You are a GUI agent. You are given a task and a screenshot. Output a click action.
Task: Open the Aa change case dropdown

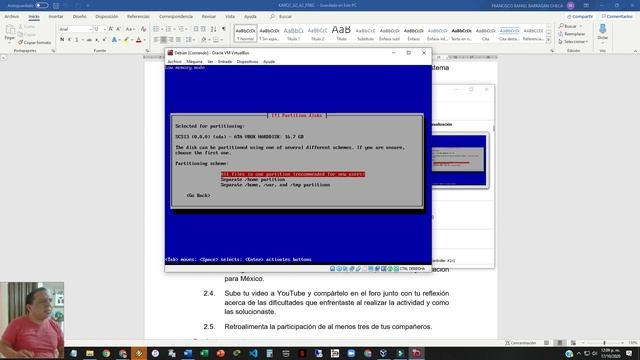(129, 29)
